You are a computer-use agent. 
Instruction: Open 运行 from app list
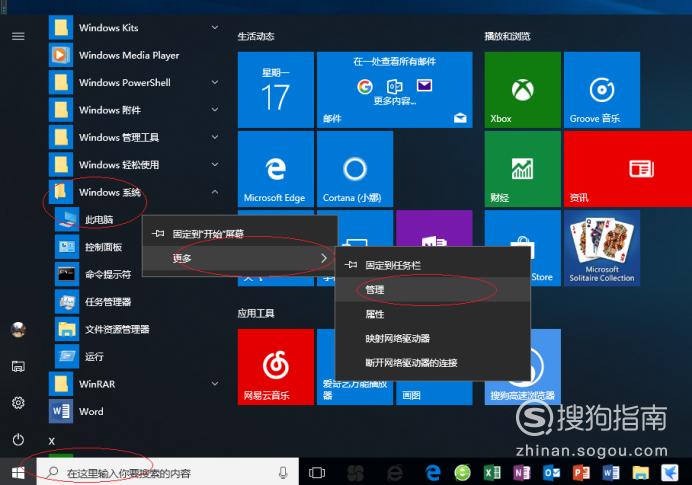93,356
